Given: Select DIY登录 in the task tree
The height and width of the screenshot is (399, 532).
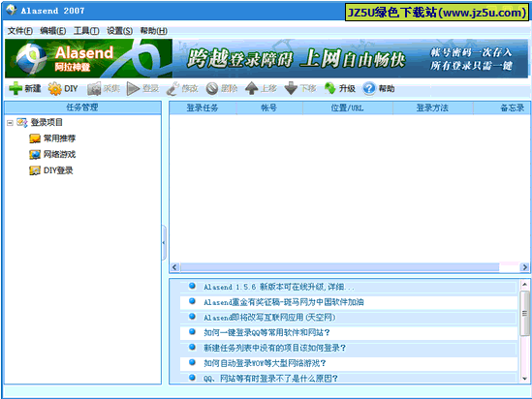Looking at the screenshot, I should pos(58,170).
